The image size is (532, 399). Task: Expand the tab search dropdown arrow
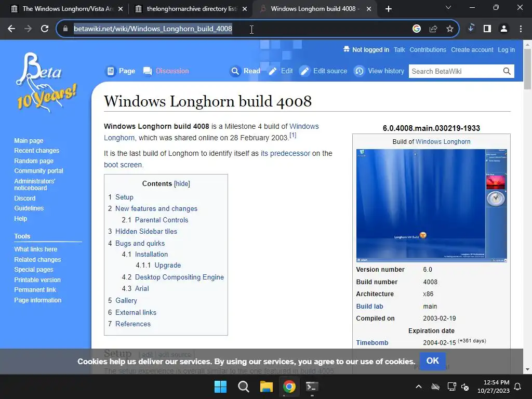[448, 7]
